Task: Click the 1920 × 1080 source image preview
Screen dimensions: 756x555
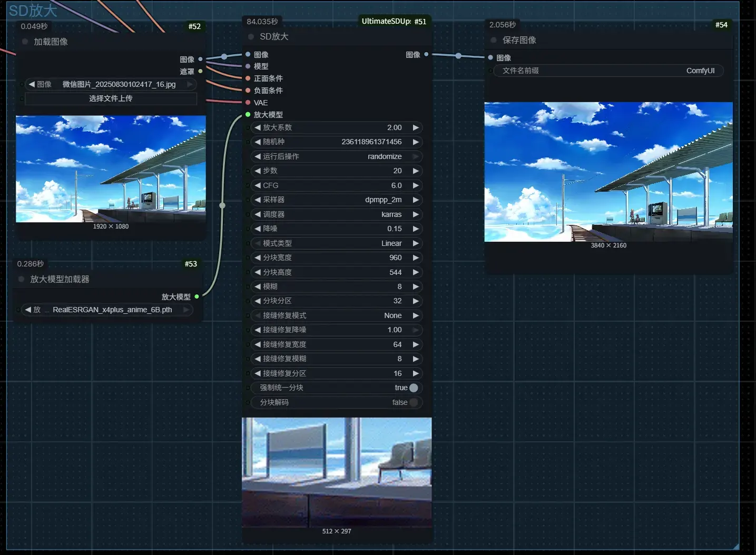Action: pyautogui.click(x=111, y=169)
